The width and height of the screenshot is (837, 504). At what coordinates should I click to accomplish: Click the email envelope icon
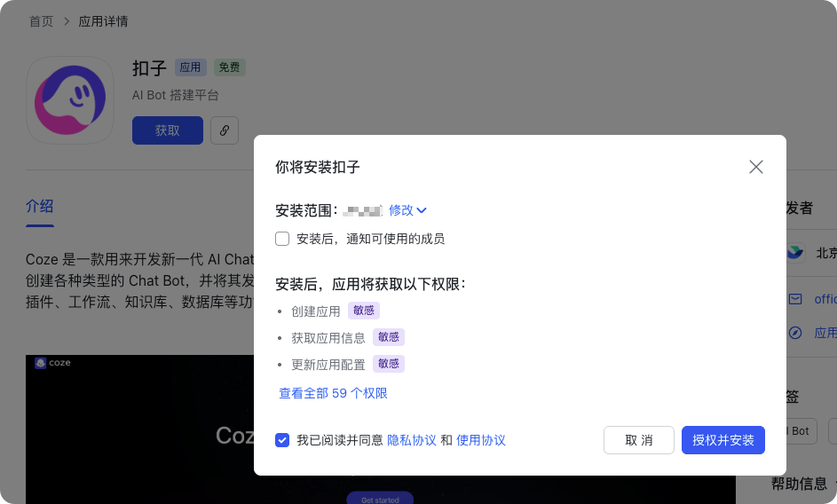tap(795, 299)
